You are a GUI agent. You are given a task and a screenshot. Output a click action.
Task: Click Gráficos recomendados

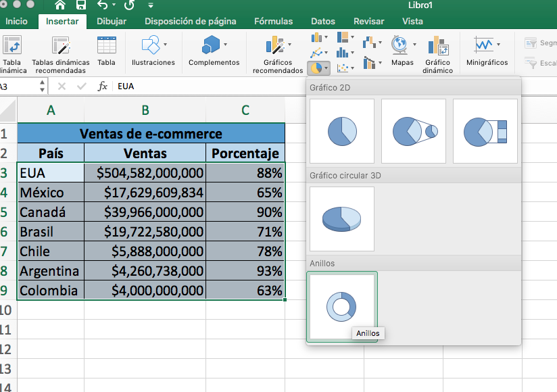coord(276,54)
